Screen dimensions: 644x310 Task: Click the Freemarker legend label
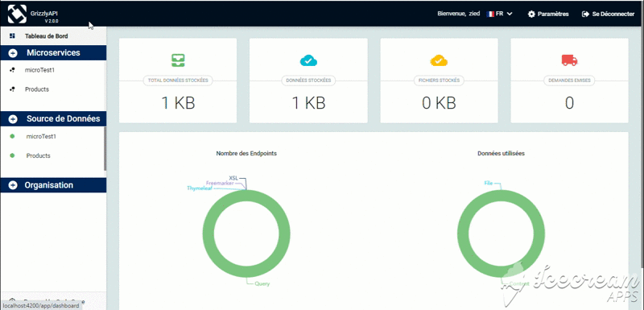(x=220, y=183)
